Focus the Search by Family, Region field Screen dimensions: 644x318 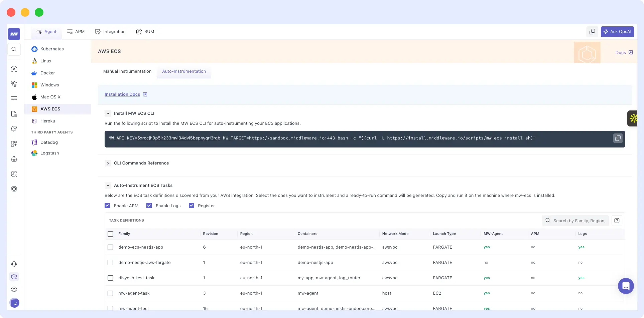coord(575,221)
